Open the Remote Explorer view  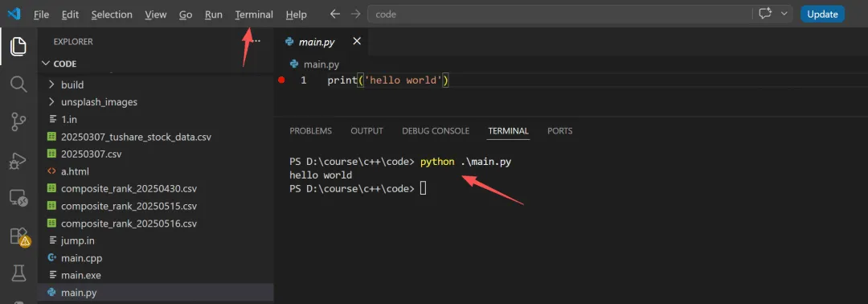point(18,198)
